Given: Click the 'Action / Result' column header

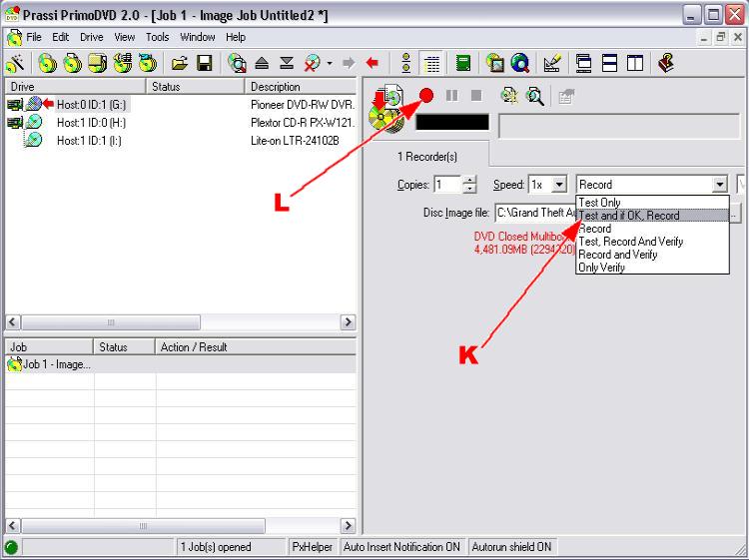Looking at the screenshot, I should point(256,347).
